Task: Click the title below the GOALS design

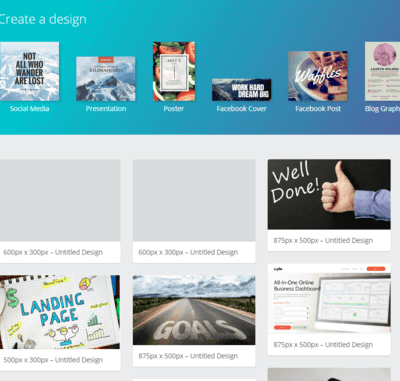Action: pos(188,356)
